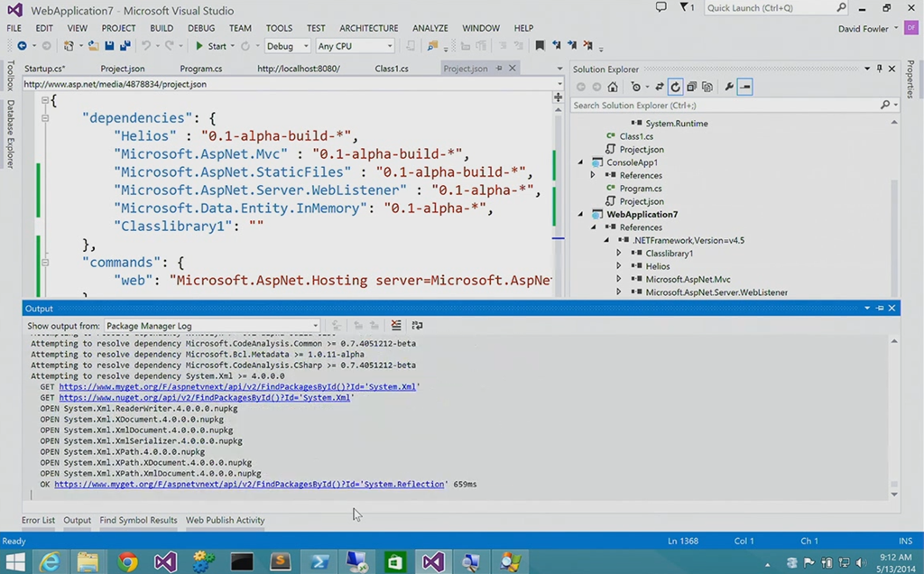Expand References under ConsoleApp1
924x574 pixels.
point(593,175)
